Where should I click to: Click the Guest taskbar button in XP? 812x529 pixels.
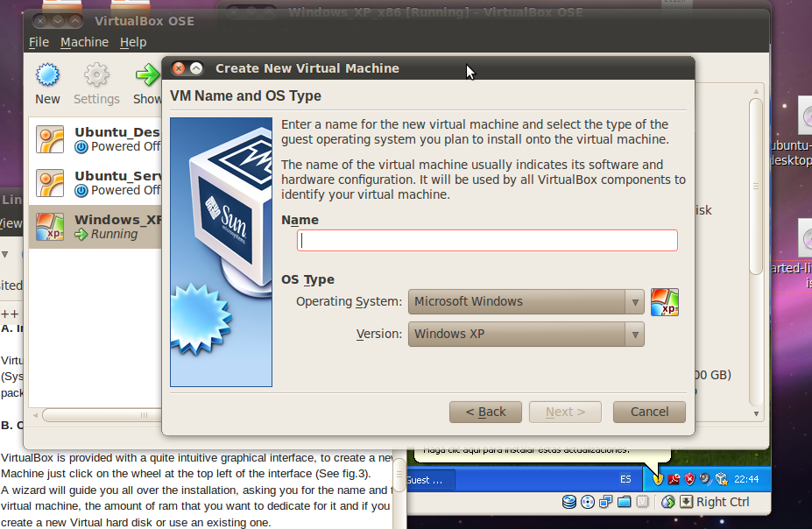[430, 480]
